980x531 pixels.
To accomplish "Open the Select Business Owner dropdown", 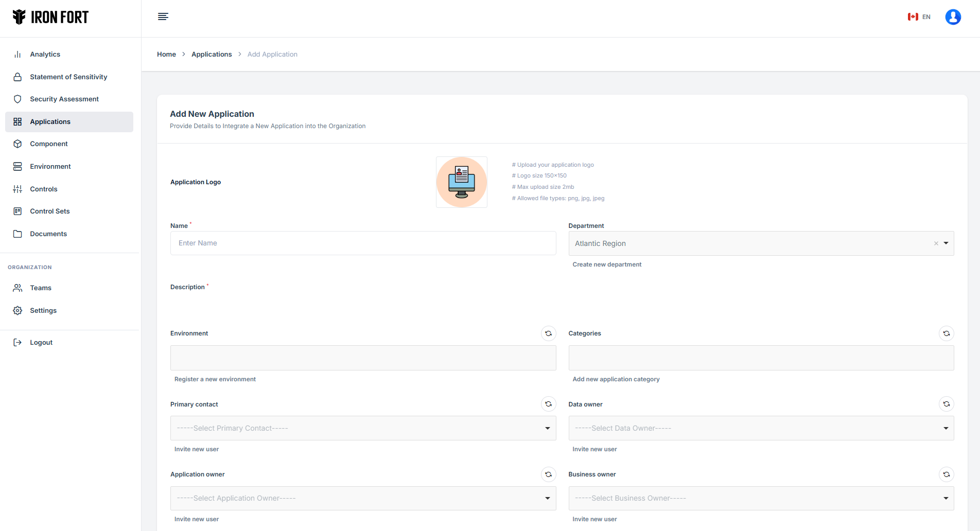I will [761, 498].
